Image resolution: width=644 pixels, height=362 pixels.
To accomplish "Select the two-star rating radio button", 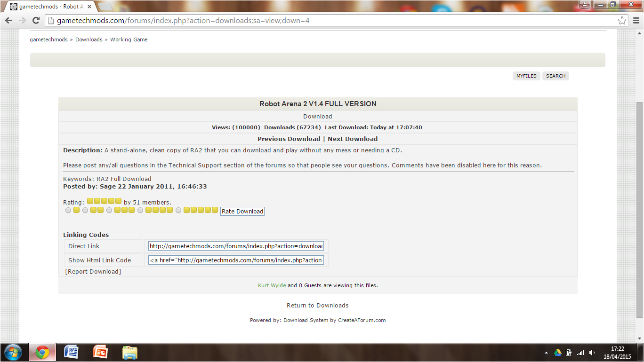I will click(85, 210).
